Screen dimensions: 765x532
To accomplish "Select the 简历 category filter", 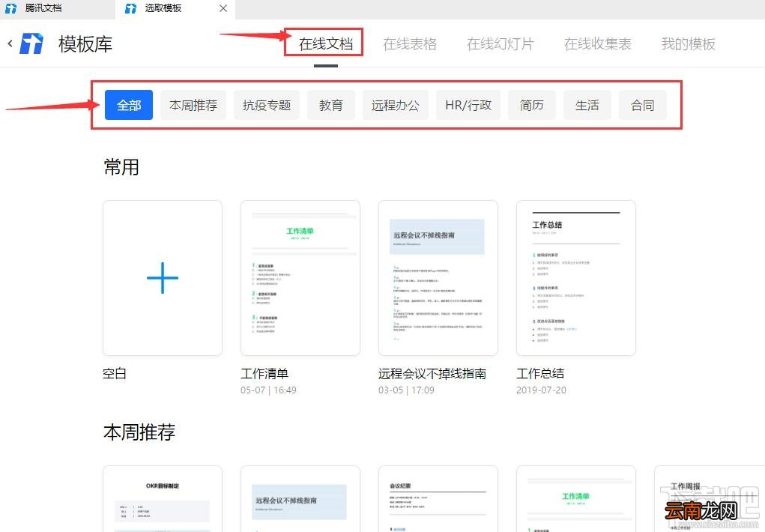I will tap(532, 105).
